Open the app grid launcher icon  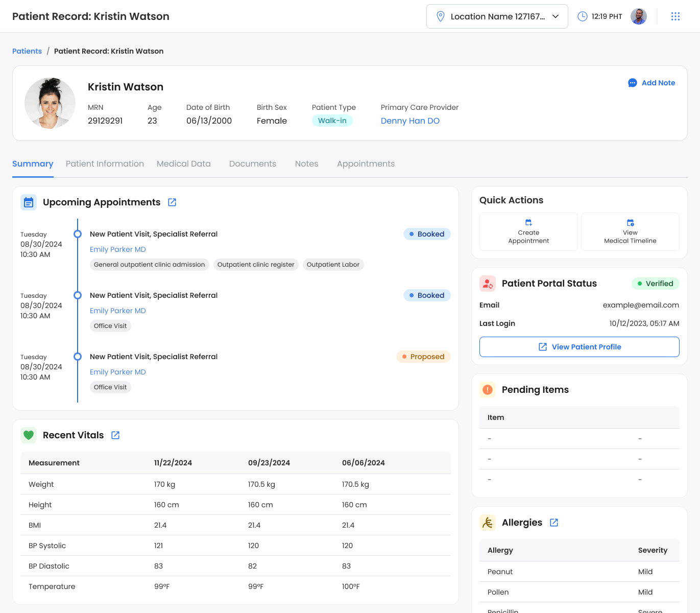(x=675, y=16)
